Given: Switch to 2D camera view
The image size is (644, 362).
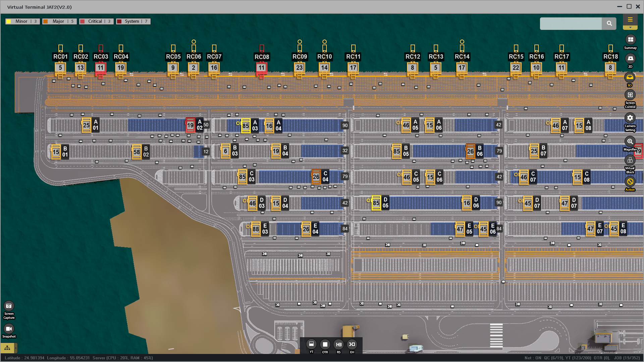Looking at the screenshot, I should [x=630, y=59].
